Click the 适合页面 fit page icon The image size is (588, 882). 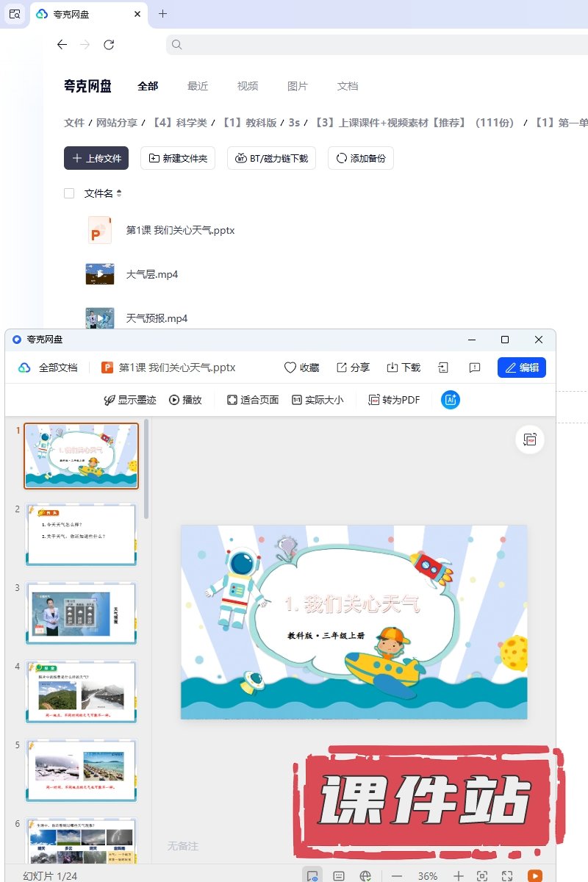coord(232,400)
